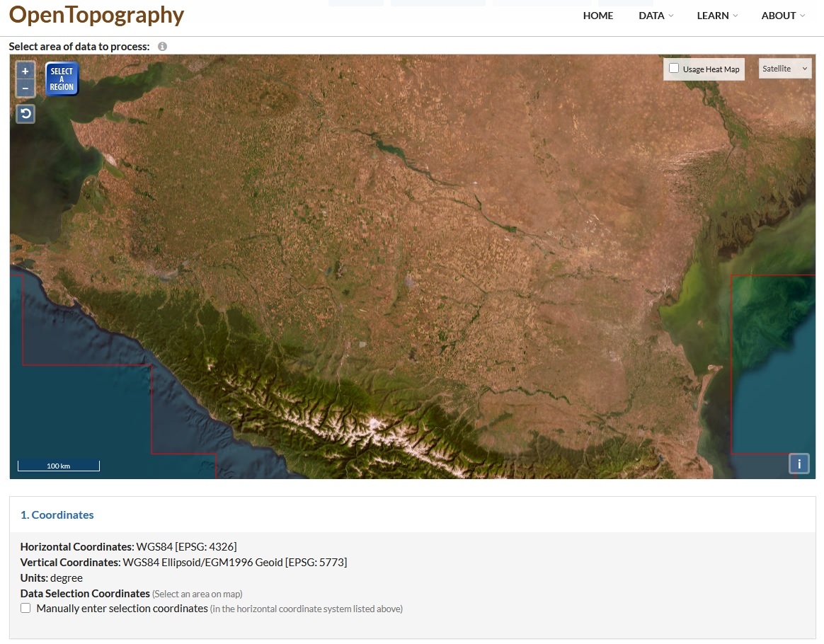The image size is (824, 644).
Task: Expand the ABOUT navigation menu
Action: 782,16
